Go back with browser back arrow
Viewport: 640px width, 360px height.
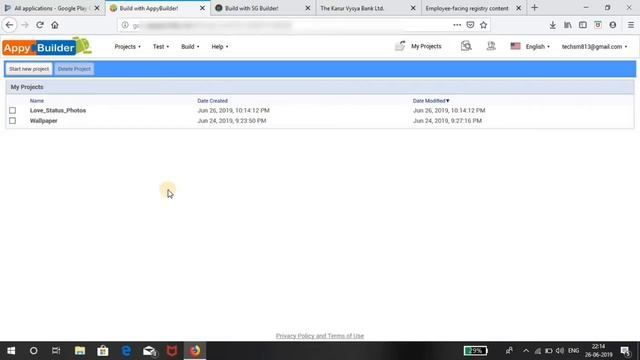9,25
